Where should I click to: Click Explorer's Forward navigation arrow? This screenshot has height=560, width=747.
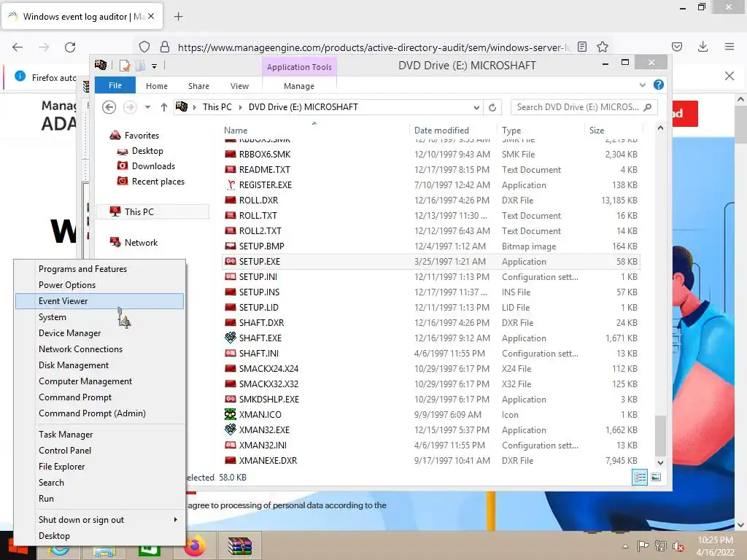pos(130,107)
